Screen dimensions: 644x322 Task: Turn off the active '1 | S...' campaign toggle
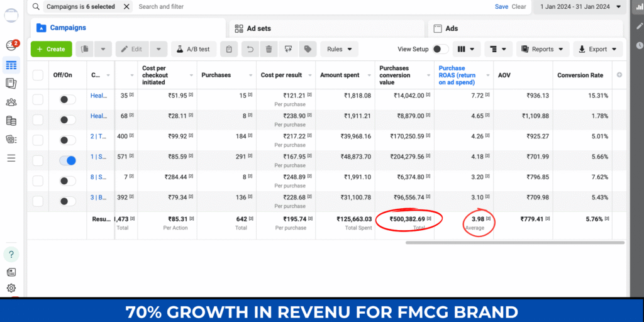pyautogui.click(x=67, y=161)
